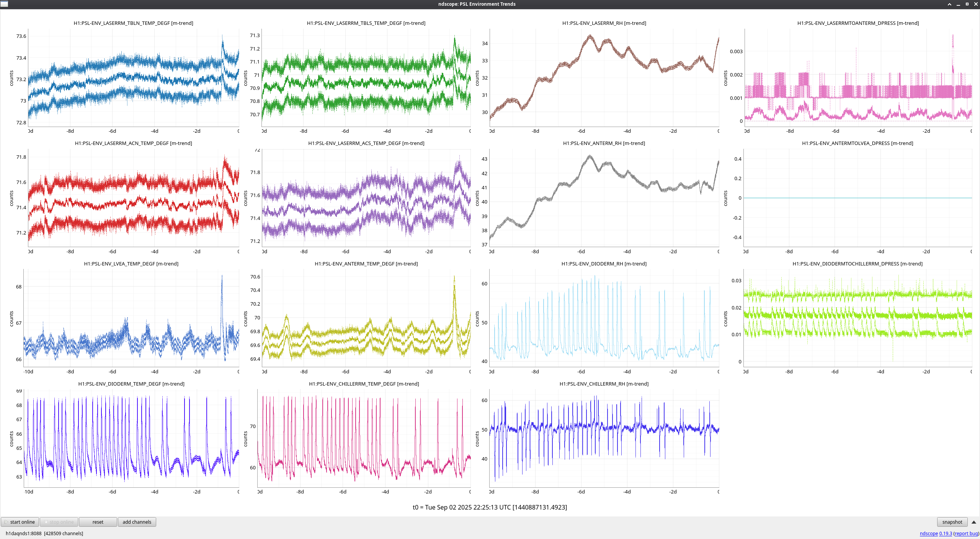This screenshot has height=539, width=980.
Task: Select the H1:PSL-ENV_DIODERM_RH plot title
Action: pos(604,264)
